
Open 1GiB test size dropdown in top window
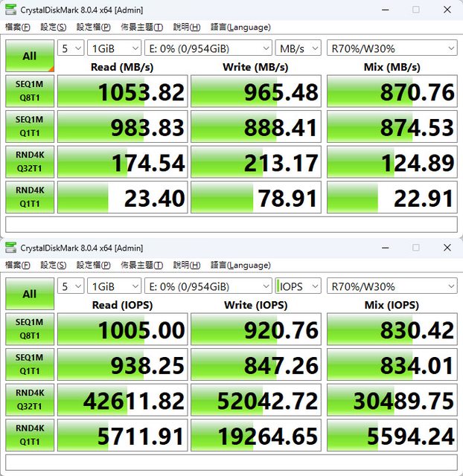(x=114, y=48)
